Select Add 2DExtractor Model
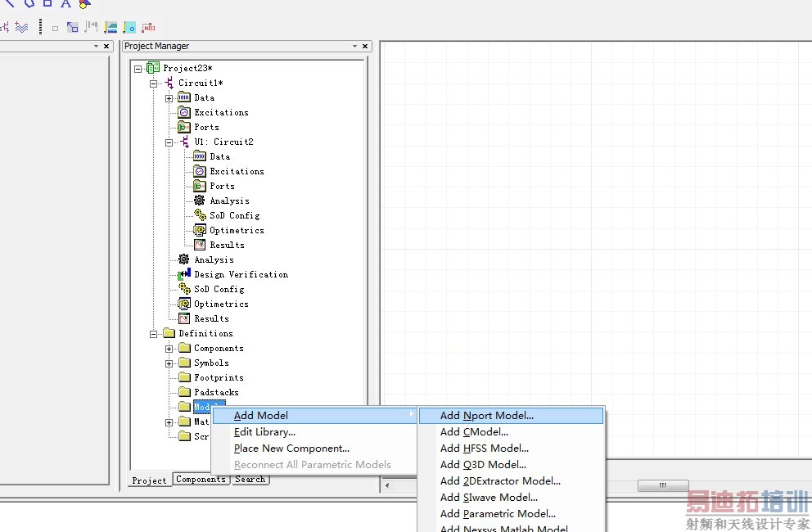The height and width of the screenshot is (532, 812). point(511,481)
